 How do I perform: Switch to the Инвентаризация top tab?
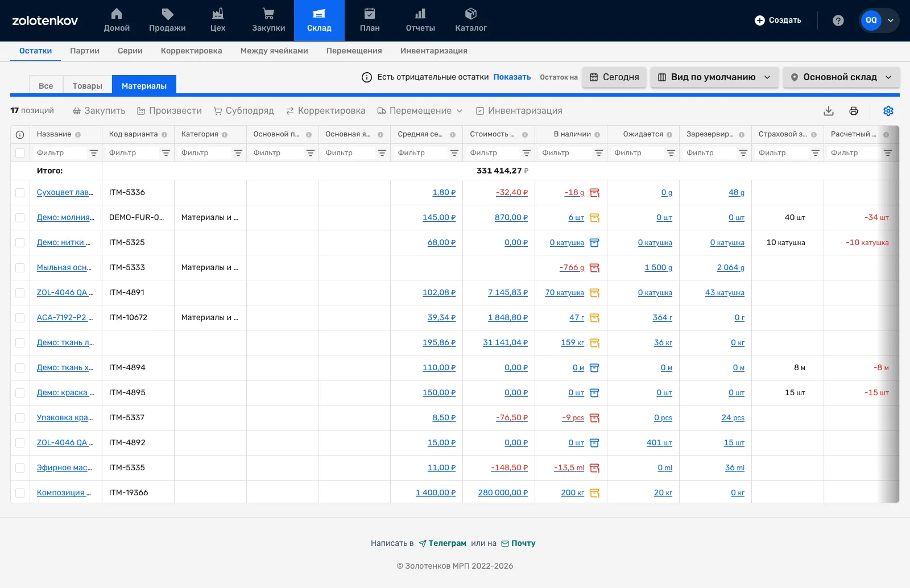coord(434,51)
